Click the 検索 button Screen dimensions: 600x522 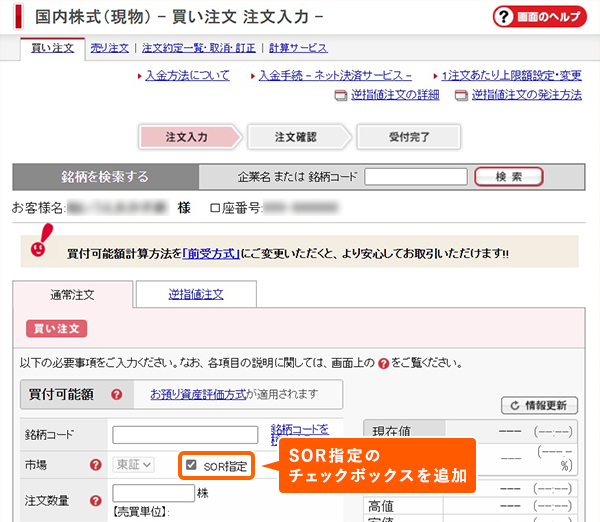pyautogui.click(x=508, y=177)
